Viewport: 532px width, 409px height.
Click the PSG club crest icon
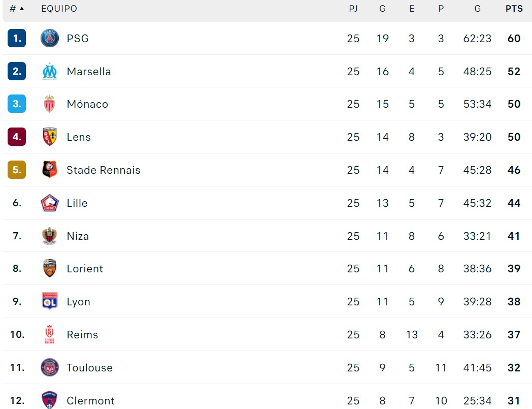50,39
